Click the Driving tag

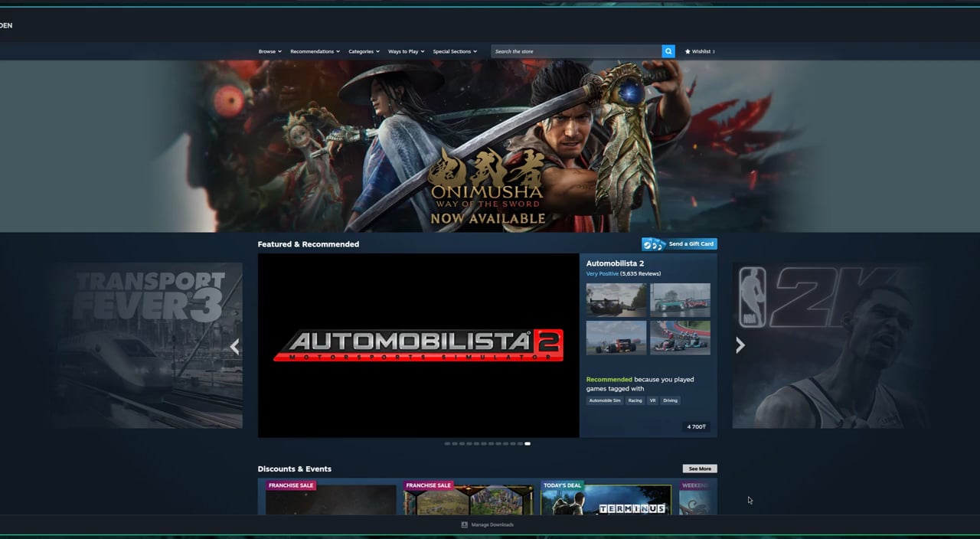pos(670,400)
